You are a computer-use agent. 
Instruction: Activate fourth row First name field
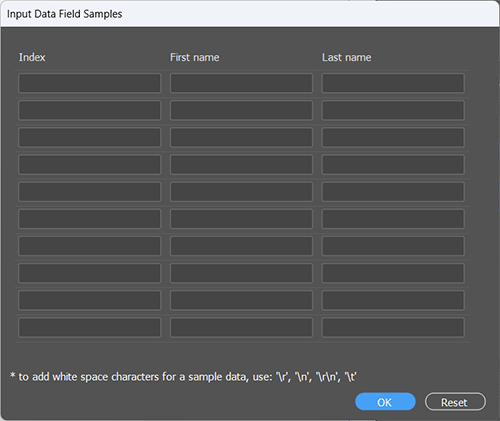click(241, 165)
